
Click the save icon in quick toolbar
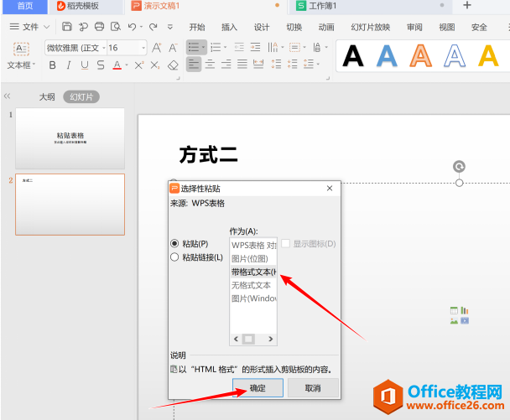(67, 27)
